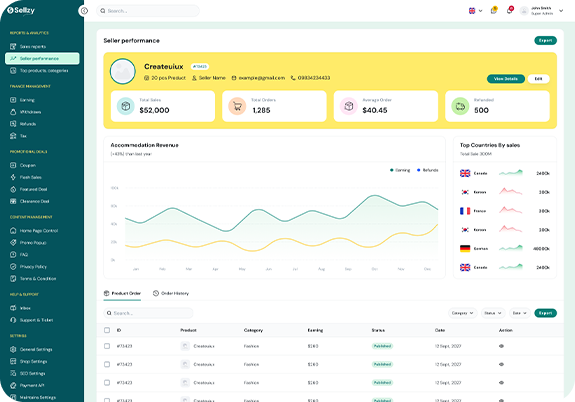This screenshot has width=575, height=402.
Task: Click the Total Orders cart icon
Action: click(237, 106)
